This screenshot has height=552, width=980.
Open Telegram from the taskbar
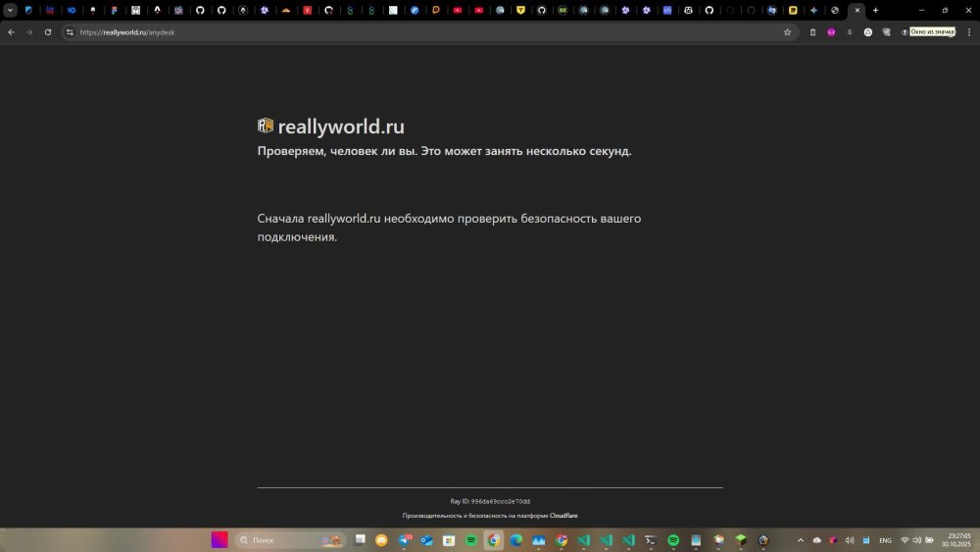pos(405,540)
